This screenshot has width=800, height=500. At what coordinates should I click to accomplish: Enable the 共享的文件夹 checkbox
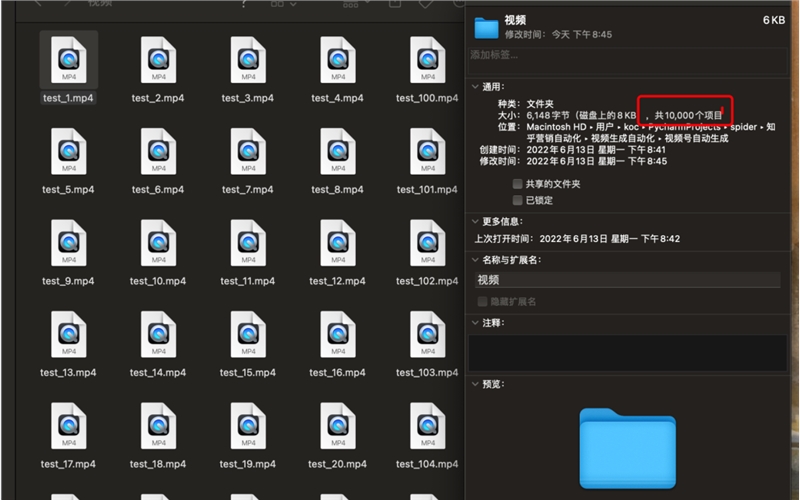(x=517, y=184)
